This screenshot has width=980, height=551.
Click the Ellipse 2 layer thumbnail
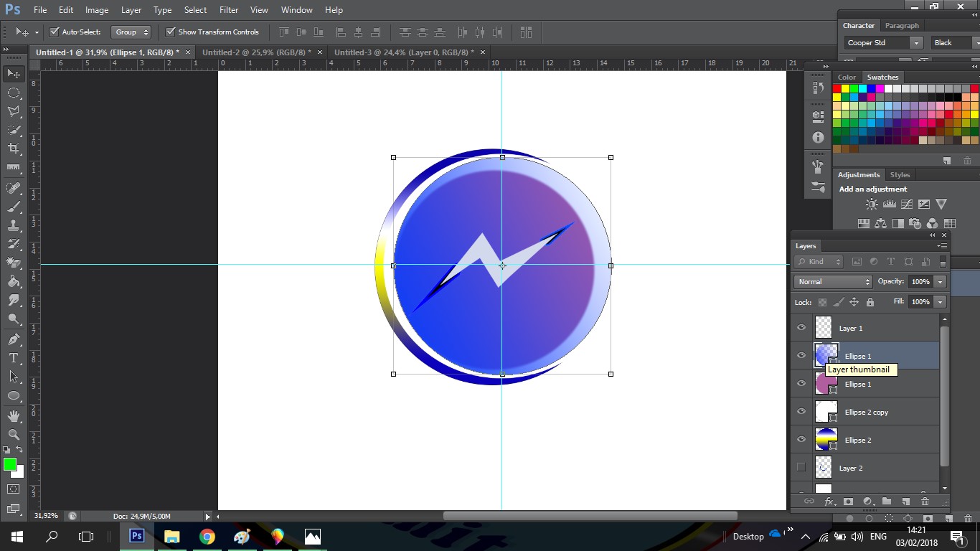coord(826,440)
